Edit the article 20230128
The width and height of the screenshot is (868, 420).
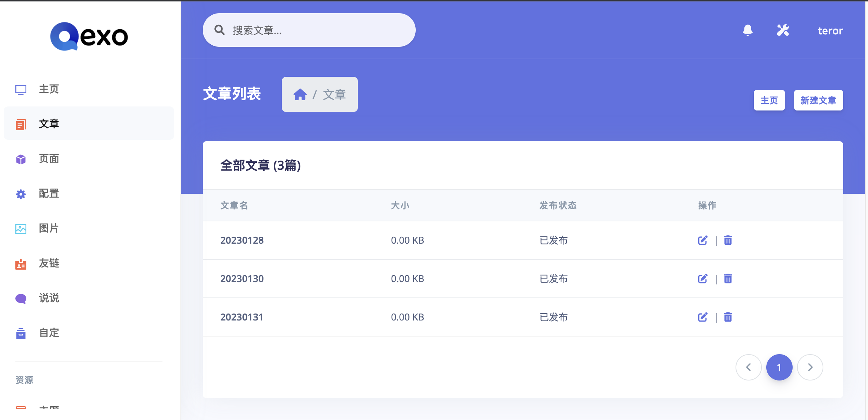click(702, 240)
